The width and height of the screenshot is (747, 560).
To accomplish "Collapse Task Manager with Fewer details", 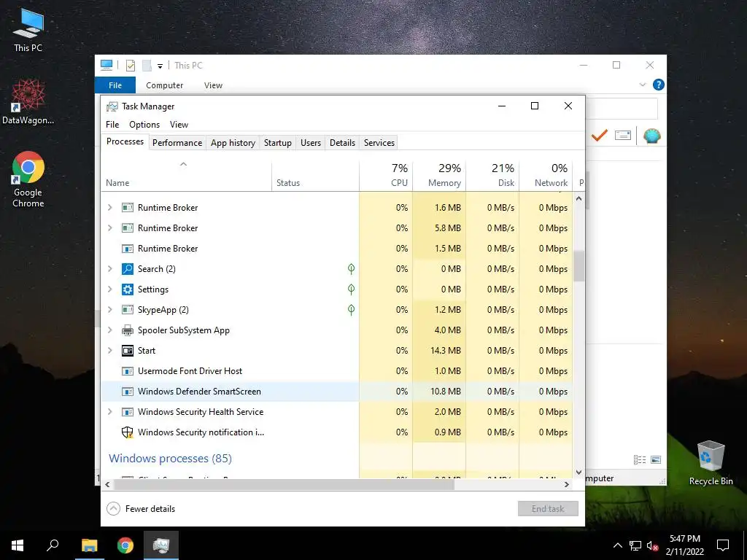I will pos(141,508).
